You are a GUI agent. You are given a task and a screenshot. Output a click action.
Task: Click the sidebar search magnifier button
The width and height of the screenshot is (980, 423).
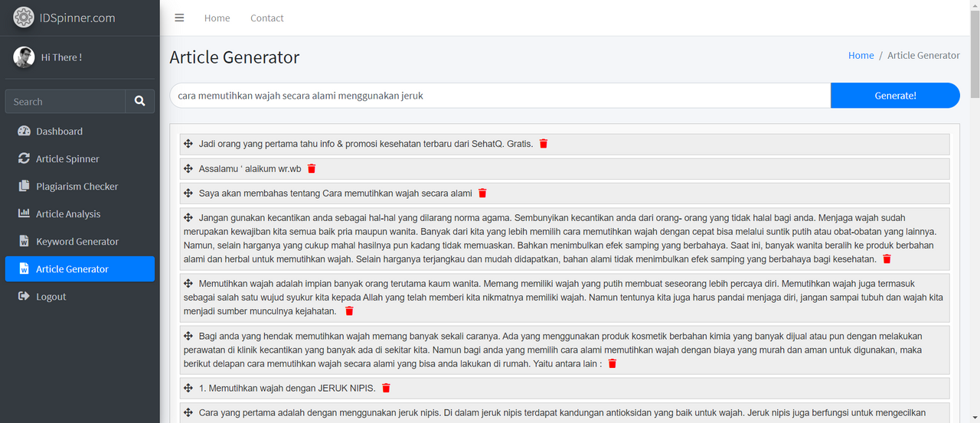click(x=139, y=101)
